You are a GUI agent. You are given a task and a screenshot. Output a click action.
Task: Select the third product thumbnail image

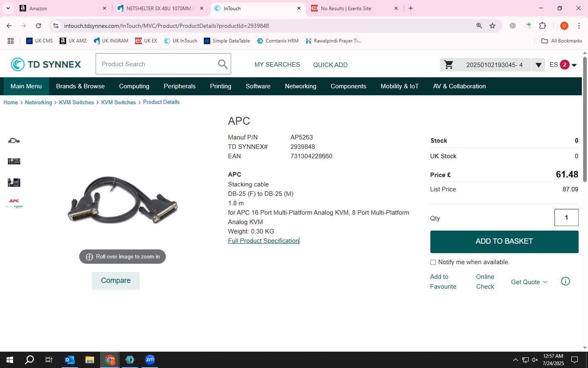14,182
